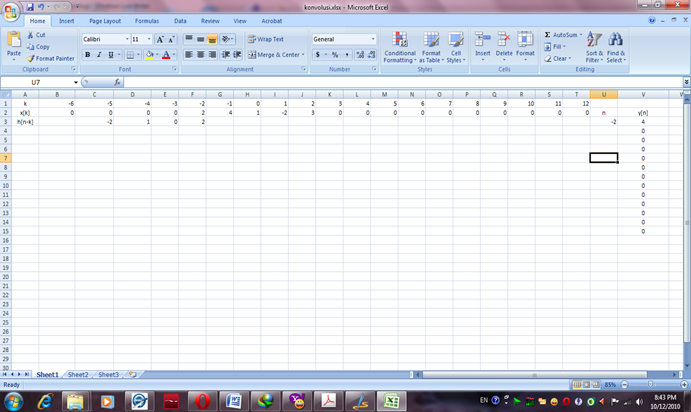Open the Data tab
The image size is (691, 412).
click(x=180, y=21)
